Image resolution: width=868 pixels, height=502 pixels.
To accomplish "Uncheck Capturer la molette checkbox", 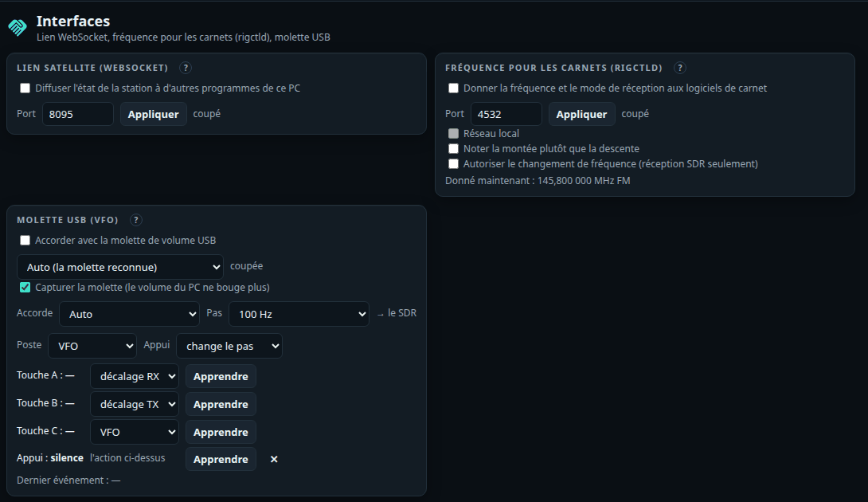I will 25,288.
